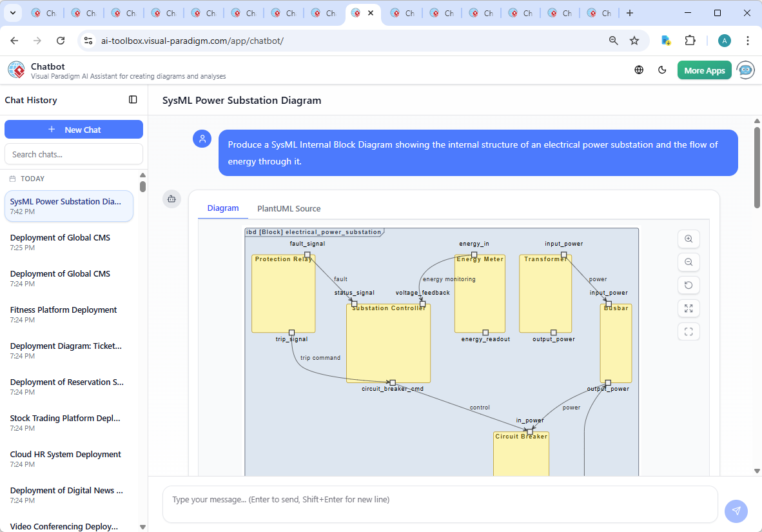Open the browser profile menu
Viewport: 762px width, 532px height.
(x=724, y=40)
